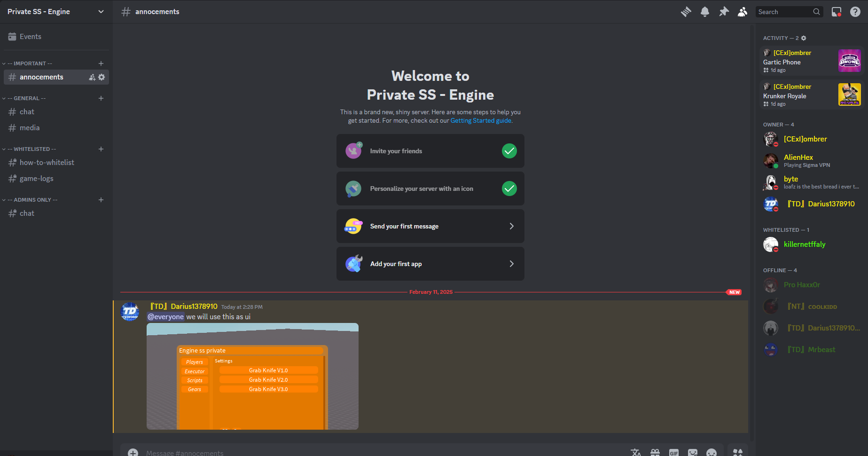Open annocements channel settings gear
This screenshot has height=456, width=868.
[x=102, y=77]
